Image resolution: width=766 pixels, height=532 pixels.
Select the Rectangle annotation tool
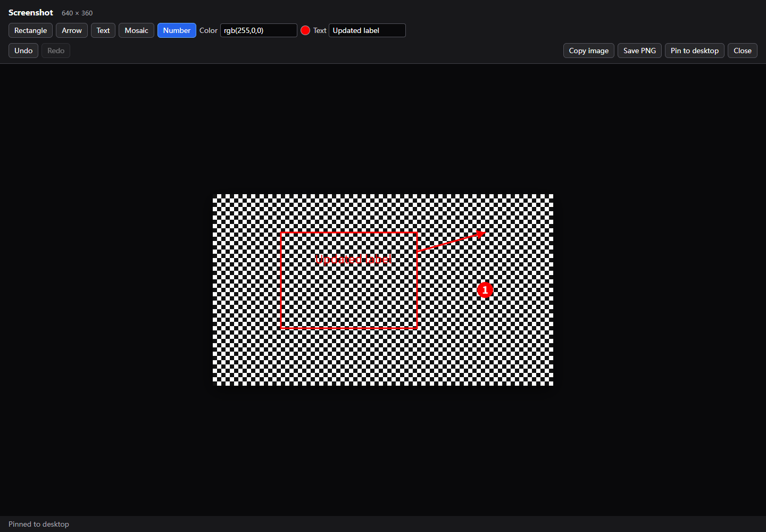click(30, 30)
